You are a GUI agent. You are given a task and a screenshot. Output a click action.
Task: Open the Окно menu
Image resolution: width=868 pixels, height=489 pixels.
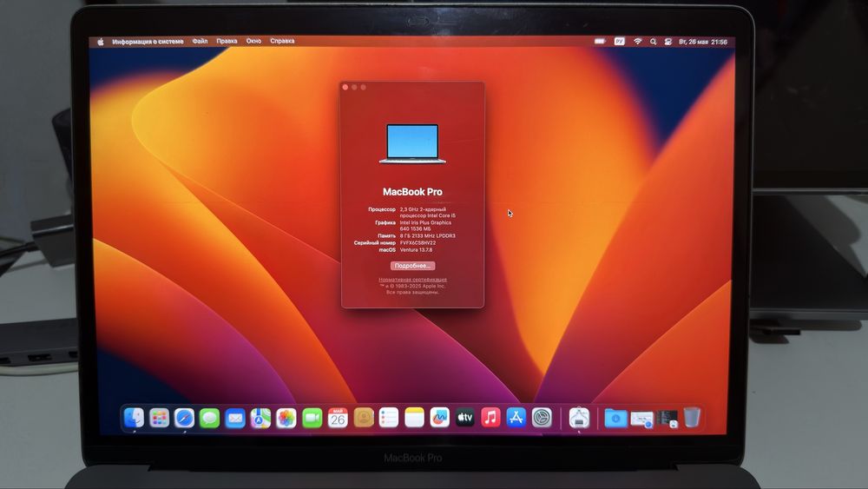[253, 41]
